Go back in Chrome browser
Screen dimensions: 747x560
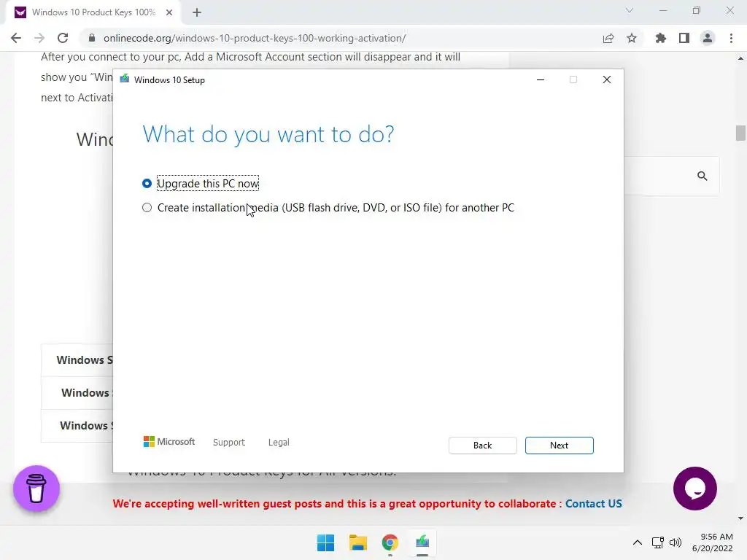[x=16, y=38]
